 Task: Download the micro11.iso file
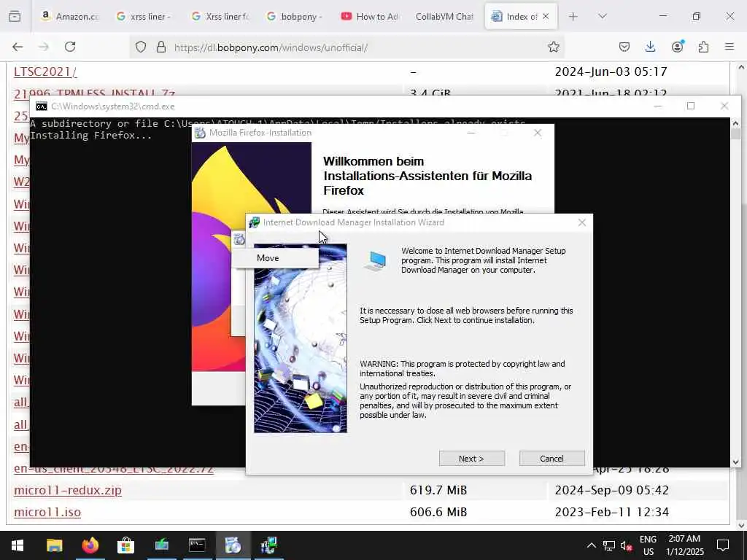pos(47,513)
